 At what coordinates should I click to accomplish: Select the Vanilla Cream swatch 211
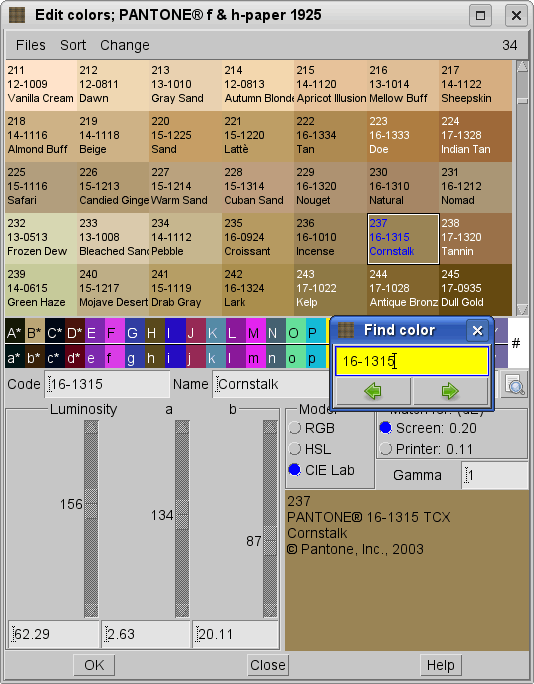tap(41, 85)
